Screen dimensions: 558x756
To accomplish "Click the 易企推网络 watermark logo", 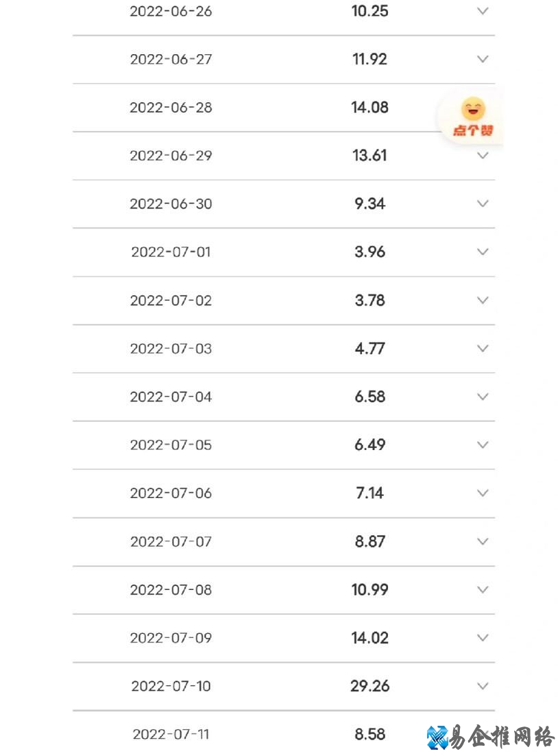I will click(x=490, y=737).
